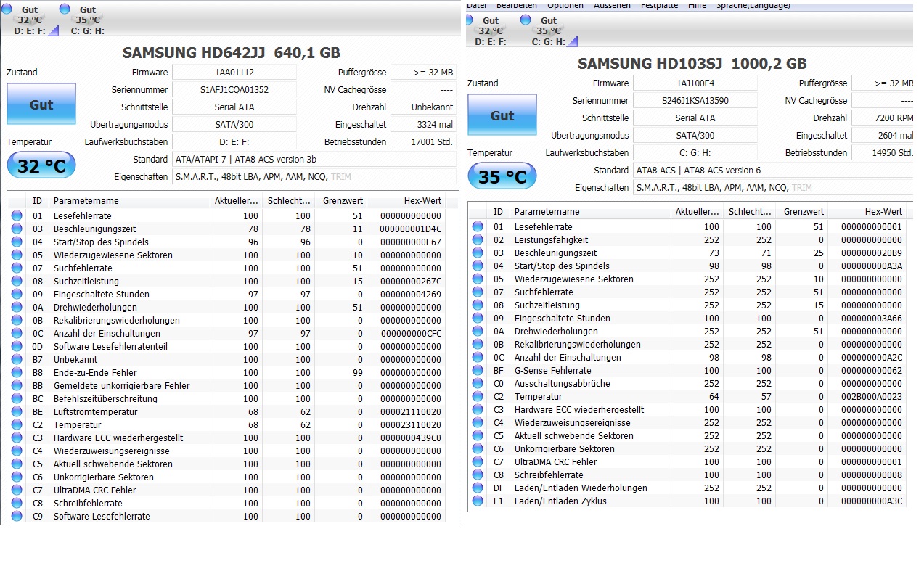Click the Firmware field 1AJ100E4
Screen dimensions: 924x587
click(x=695, y=83)
